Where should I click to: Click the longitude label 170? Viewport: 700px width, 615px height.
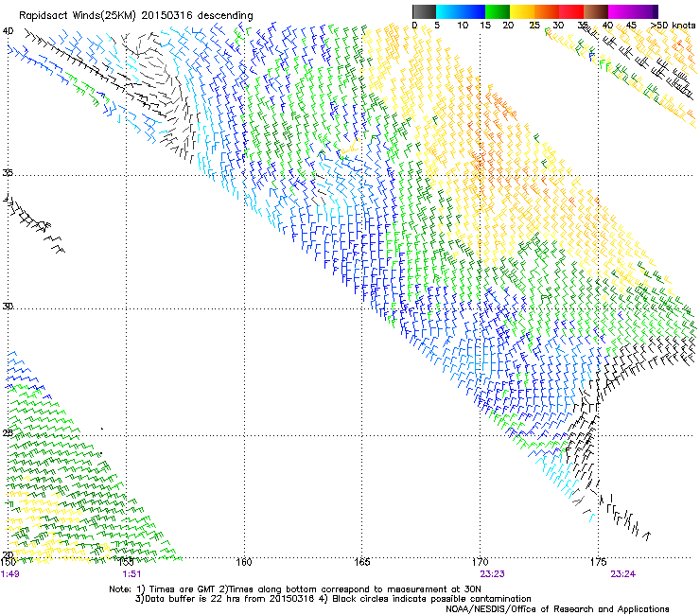click(481, 562)
